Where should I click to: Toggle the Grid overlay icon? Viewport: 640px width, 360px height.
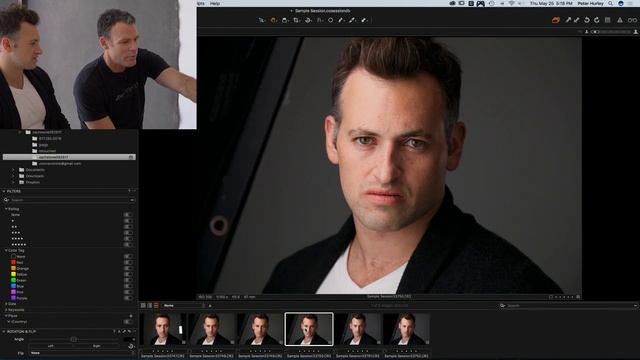pos(608,20)
